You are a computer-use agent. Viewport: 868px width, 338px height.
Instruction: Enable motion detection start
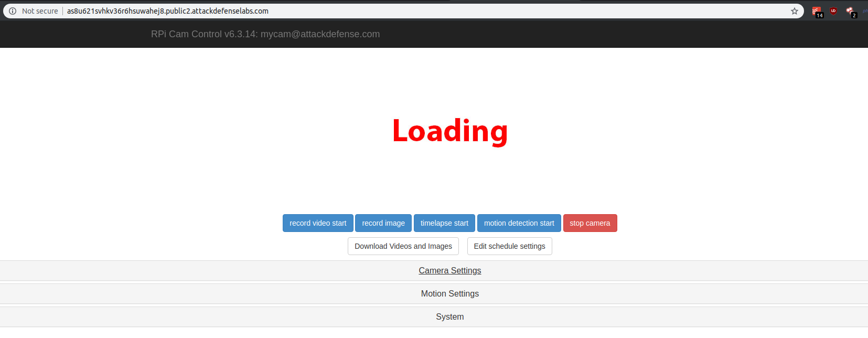(x=519, y=223)
